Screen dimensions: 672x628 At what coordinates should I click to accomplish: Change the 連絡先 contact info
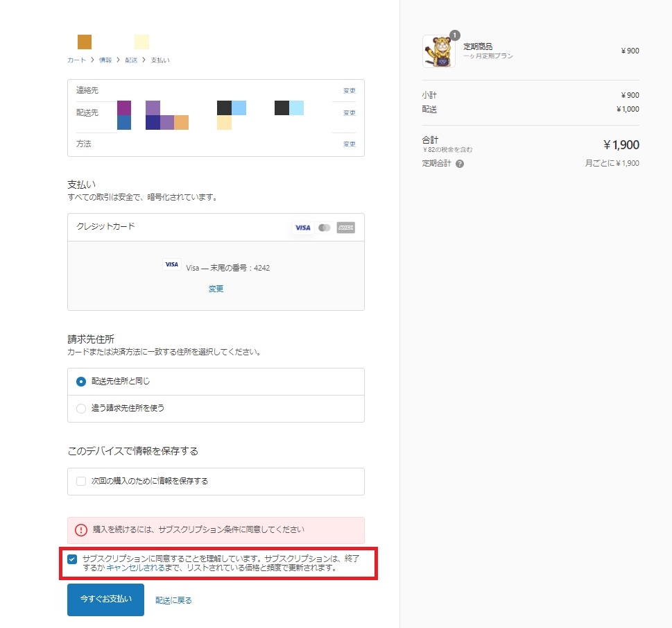pyautogui.click(x=349, y=91)
